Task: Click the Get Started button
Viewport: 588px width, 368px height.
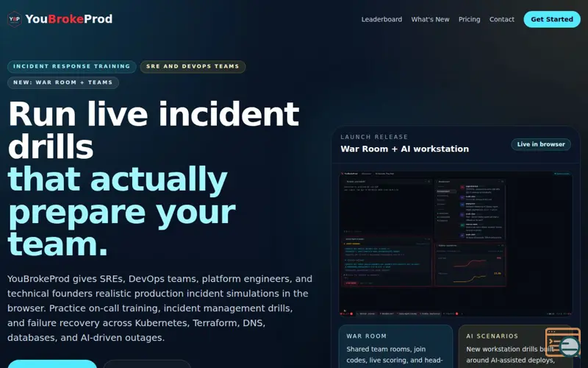Action: pos(552,19)
